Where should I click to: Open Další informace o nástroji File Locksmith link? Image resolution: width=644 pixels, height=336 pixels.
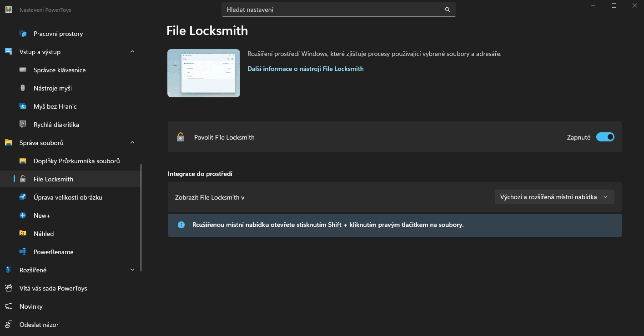click(305, 69)
